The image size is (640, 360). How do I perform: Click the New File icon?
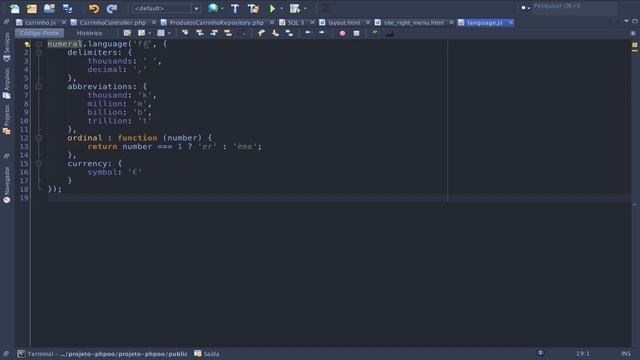[x=15, y=8]
